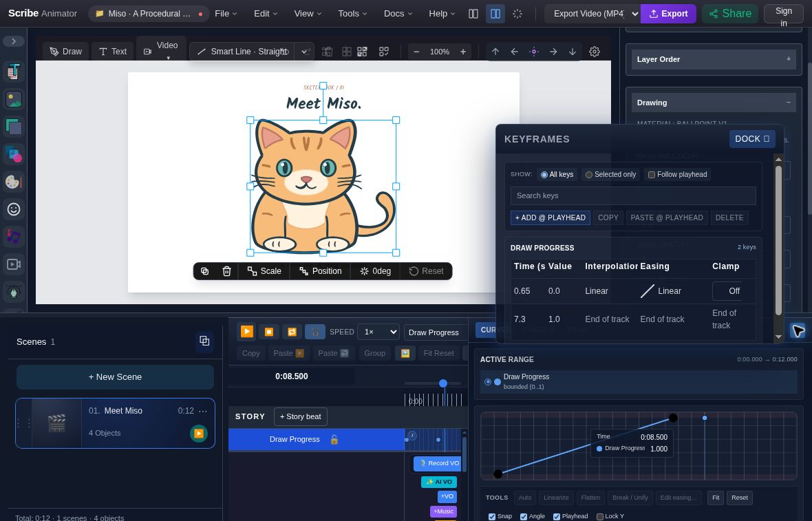Open the color palette icon in sidebar
The image size is (812, 521).
tap(14, 182)
